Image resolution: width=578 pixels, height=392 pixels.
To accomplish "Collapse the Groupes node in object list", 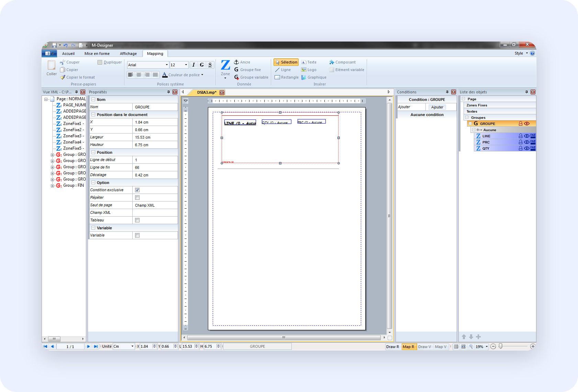I will [x=467, y=117].
